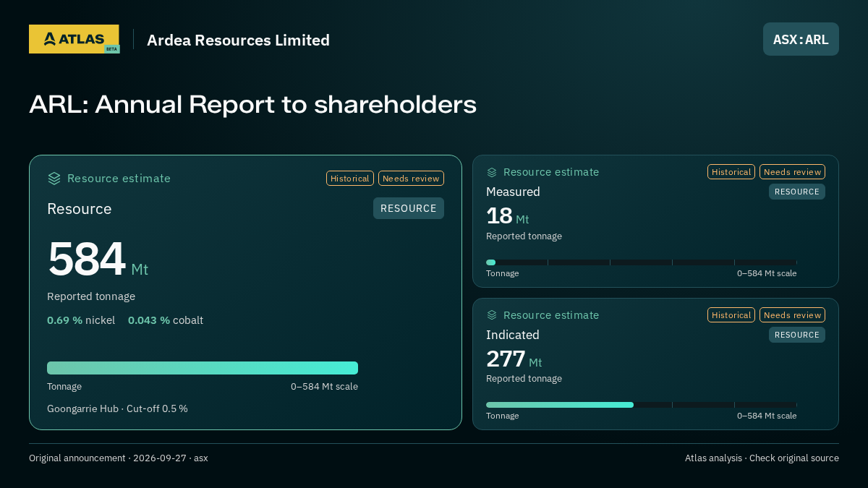Screen dimensions: 868x488
Task: Click the Historical tag on the 584 Mt card
Action: pyautogui.click(x=350, y=178)
